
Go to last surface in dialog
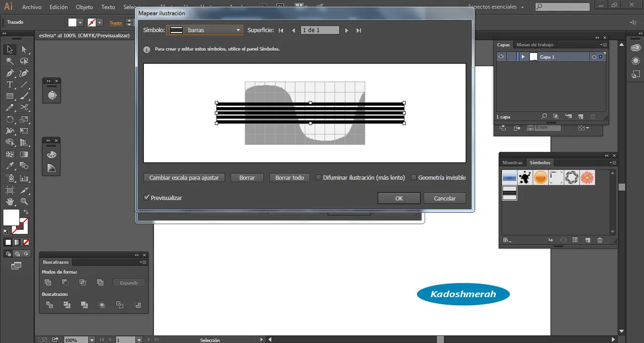[359, 31]
